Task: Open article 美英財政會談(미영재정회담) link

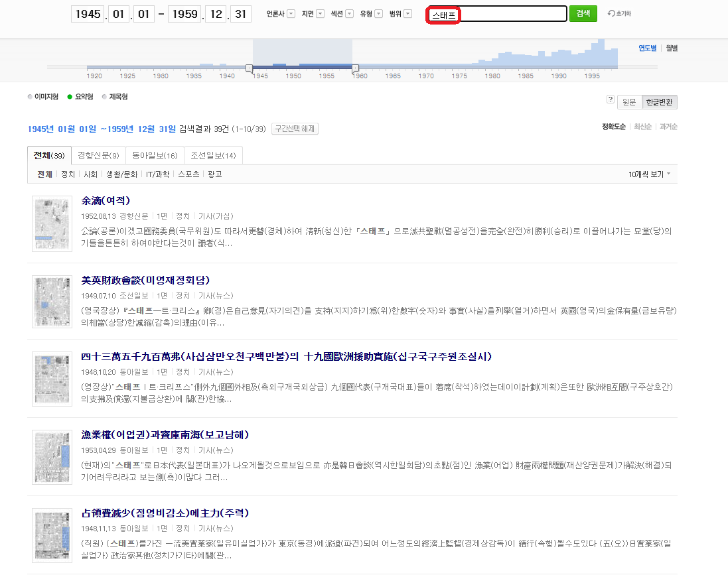Action: tap(145, 281)
